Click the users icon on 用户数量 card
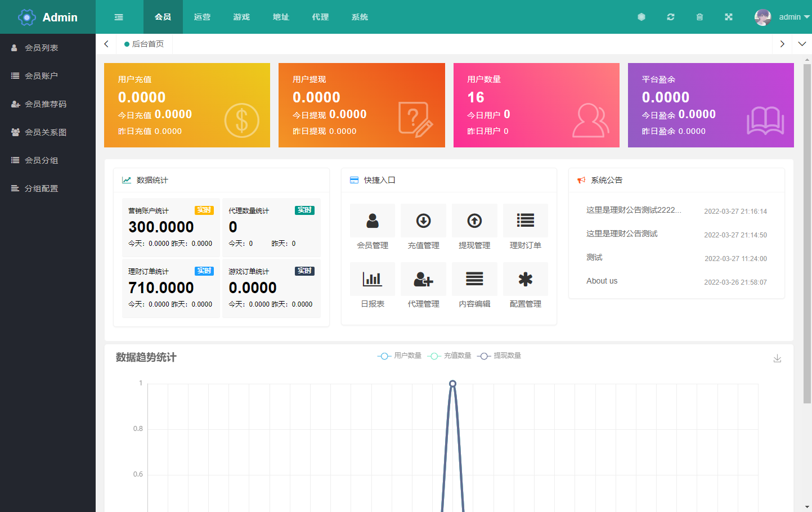Image resolution: width=812 pixels, height=512 pixels. [591, 120]
